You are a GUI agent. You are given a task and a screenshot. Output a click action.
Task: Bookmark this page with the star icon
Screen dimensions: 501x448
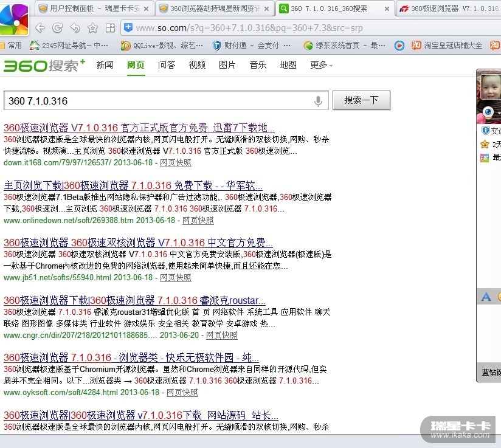click(x=92, y=28)
